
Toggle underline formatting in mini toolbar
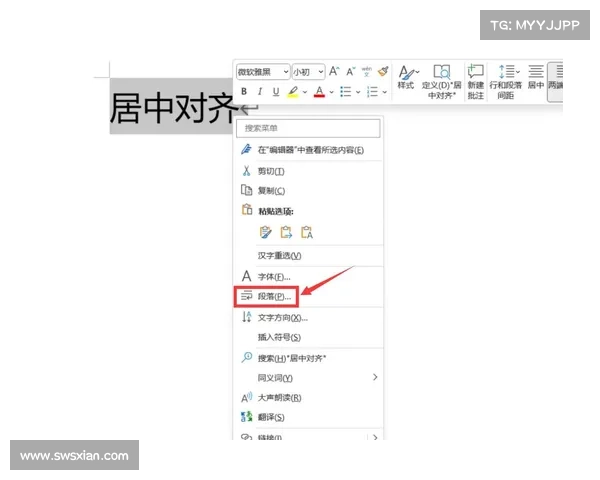[x=276, y=91]
